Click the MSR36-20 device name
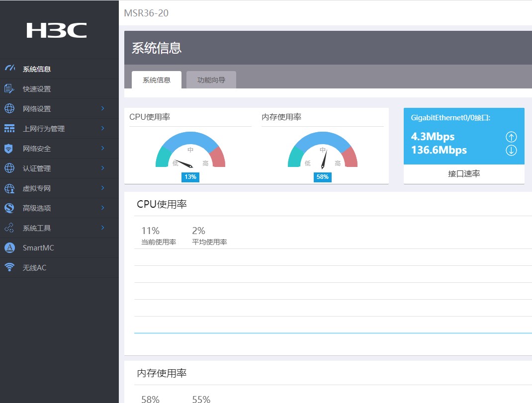The image size is (532, 403). tap(146, 13)
